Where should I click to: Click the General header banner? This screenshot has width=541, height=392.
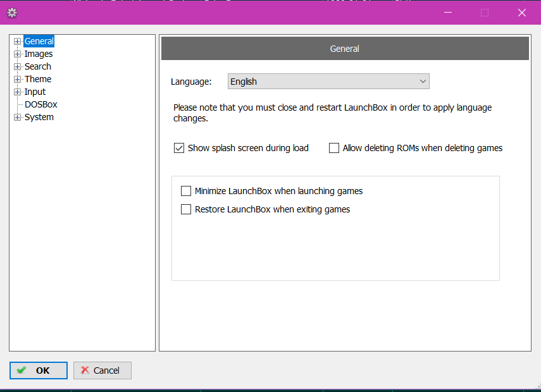pos(345,49)
